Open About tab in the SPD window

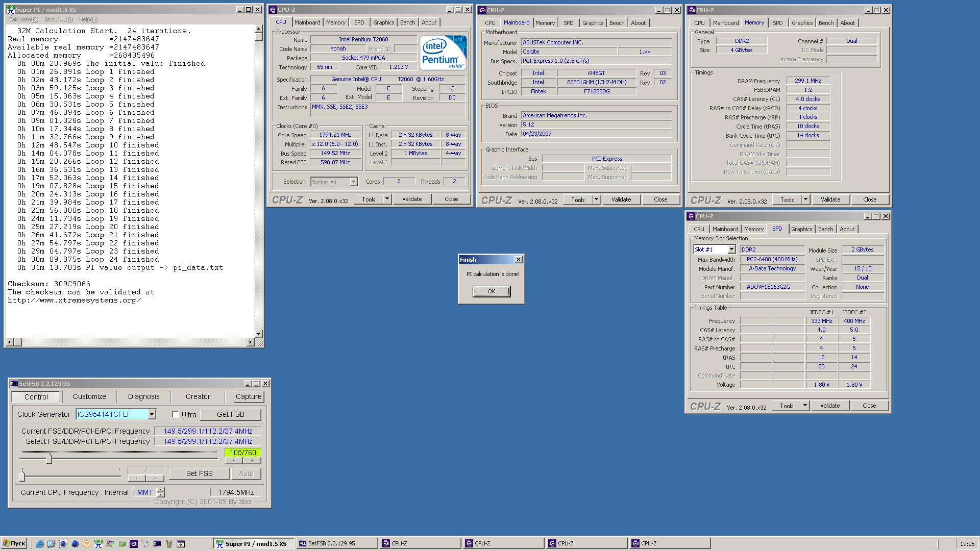[x=847, y=229]
